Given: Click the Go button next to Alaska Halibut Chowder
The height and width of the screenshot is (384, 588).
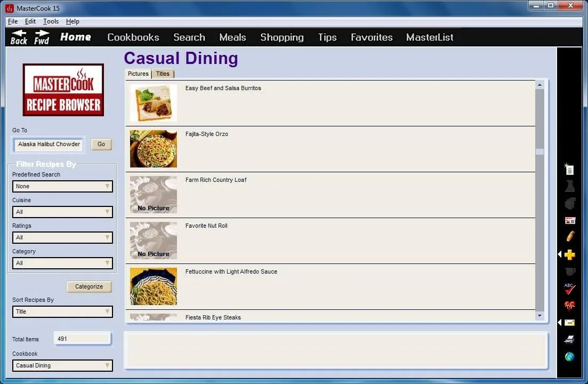Looking at the screenshot, I should pyautogui.click(x=101, y=144).
